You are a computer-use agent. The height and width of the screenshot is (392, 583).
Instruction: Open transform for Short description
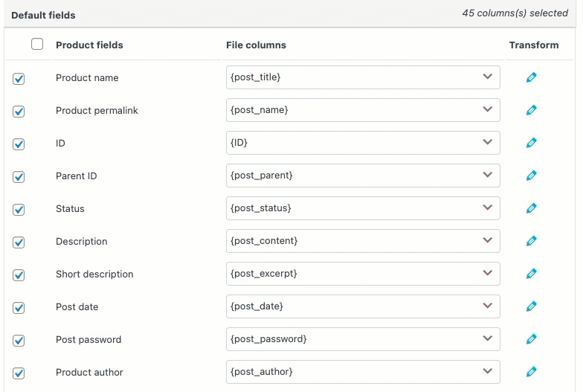(x=531, y=274)
